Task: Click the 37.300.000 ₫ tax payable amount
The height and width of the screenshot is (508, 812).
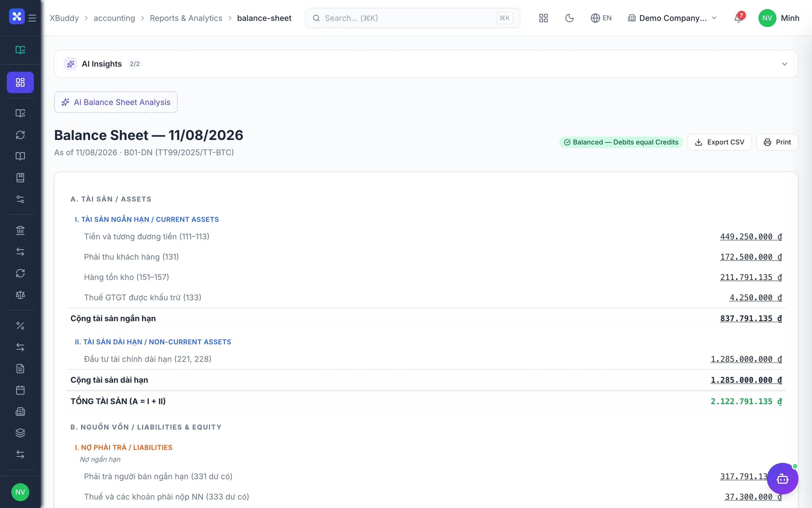Action: click(x=753, y=497)
